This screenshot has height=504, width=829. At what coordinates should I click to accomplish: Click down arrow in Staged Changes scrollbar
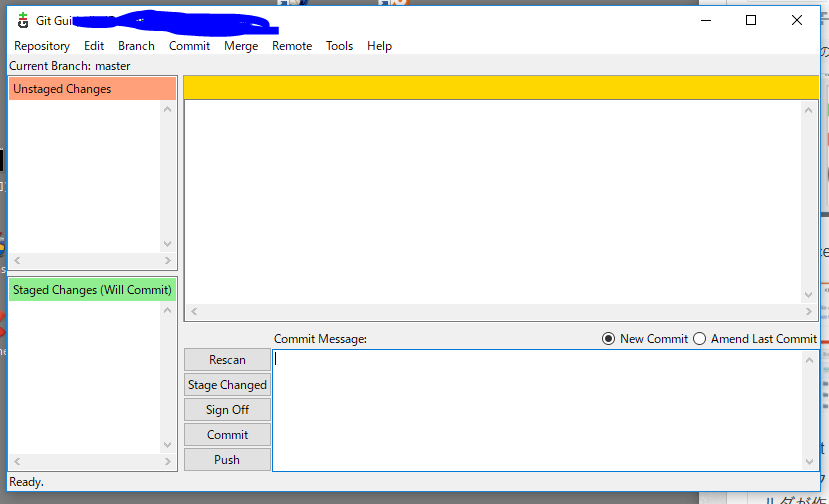click(168, 445)
